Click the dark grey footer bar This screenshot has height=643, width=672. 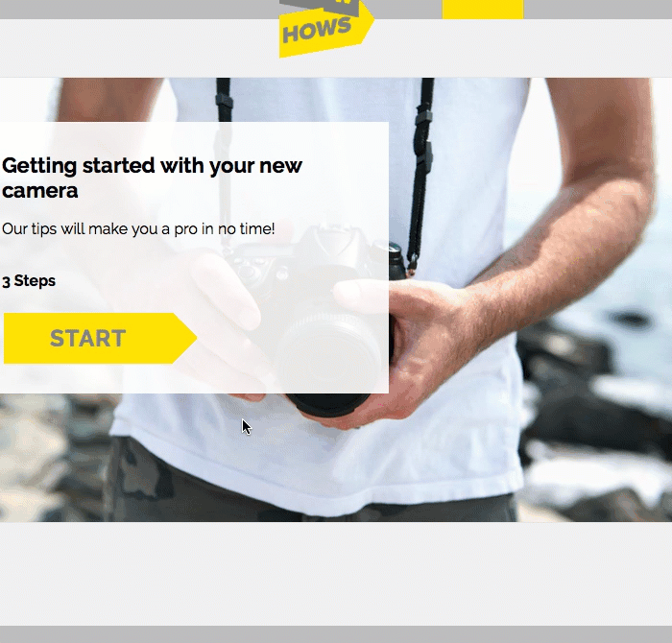pos(336,634)
